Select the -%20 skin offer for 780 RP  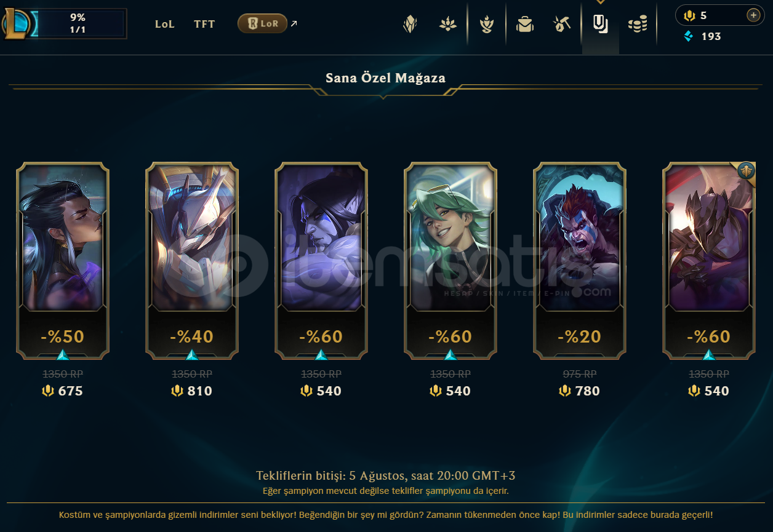(580, 261)
